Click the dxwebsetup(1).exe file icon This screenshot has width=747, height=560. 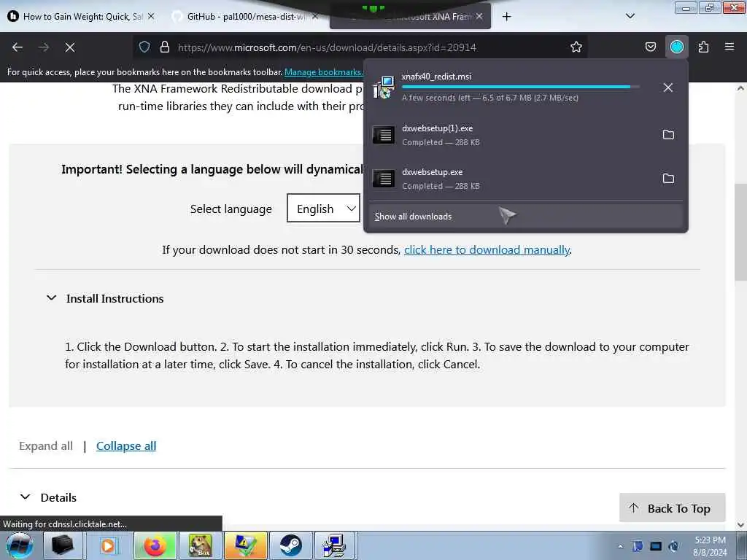coord(384,135)
